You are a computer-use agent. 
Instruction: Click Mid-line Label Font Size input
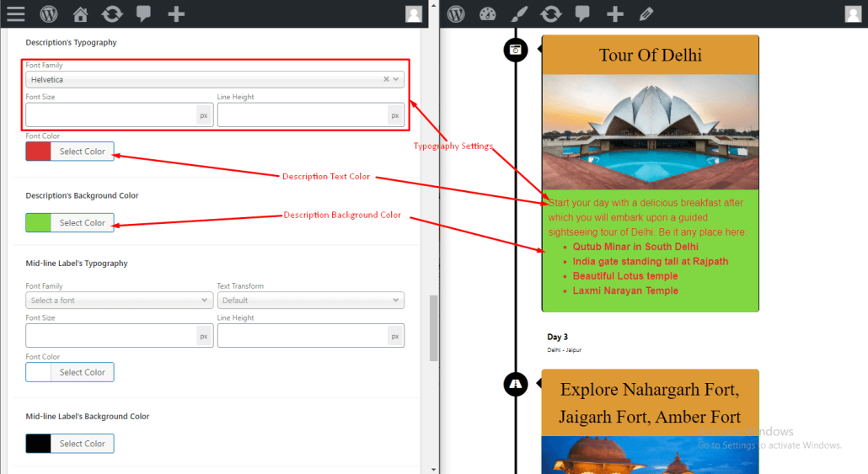[x=110, y=336]
